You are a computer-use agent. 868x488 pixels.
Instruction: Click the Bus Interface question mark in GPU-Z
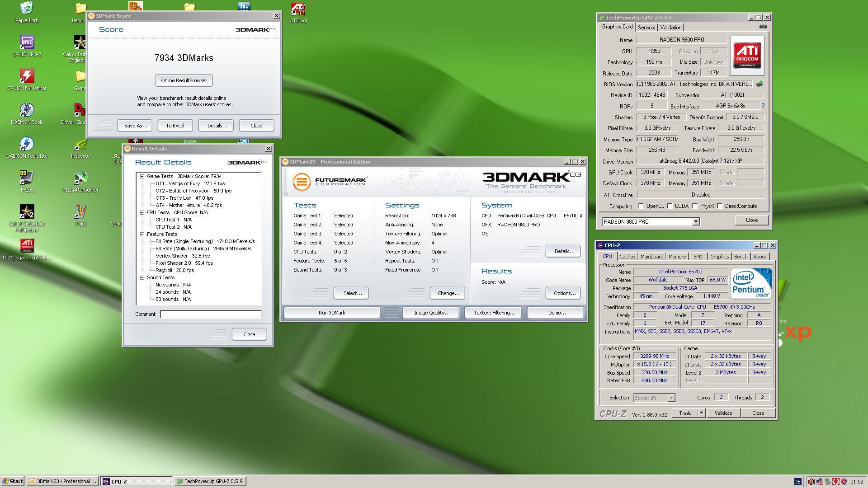click(x=763, y=106)
